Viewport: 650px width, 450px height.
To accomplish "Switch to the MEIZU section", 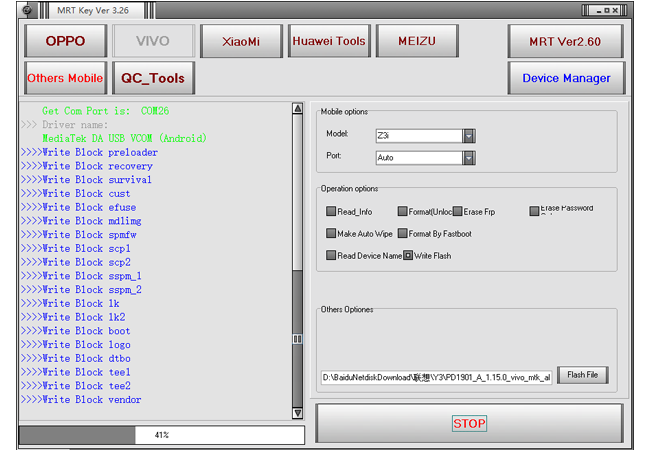I will [417, 41].
